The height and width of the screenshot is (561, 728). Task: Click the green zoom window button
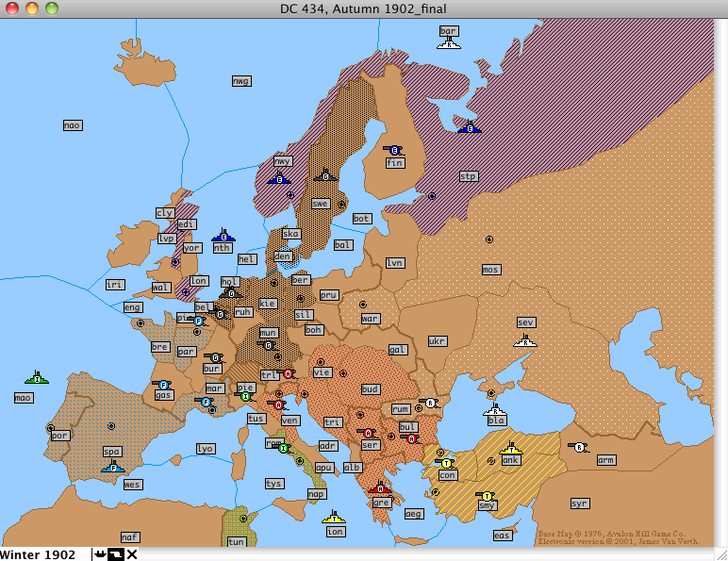pyautogui.click(x=52, y=8)
